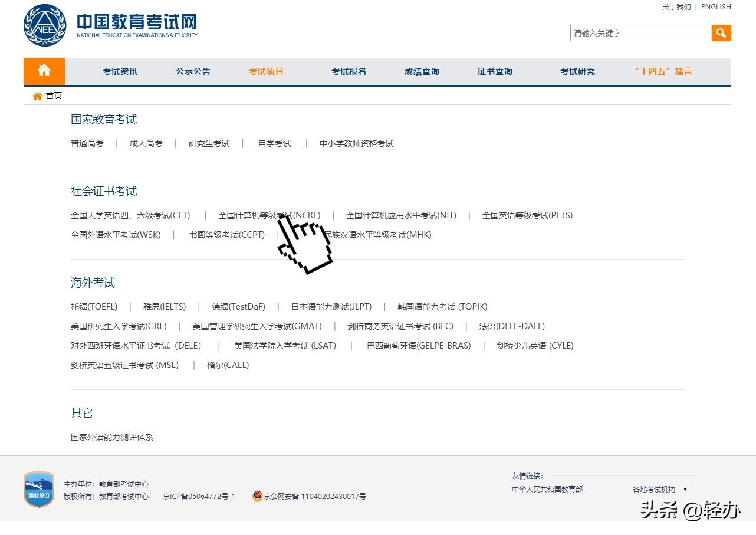
Task: Open the 全国计算机应用水平考试(NIT) link
Action: tap(401, 215)
